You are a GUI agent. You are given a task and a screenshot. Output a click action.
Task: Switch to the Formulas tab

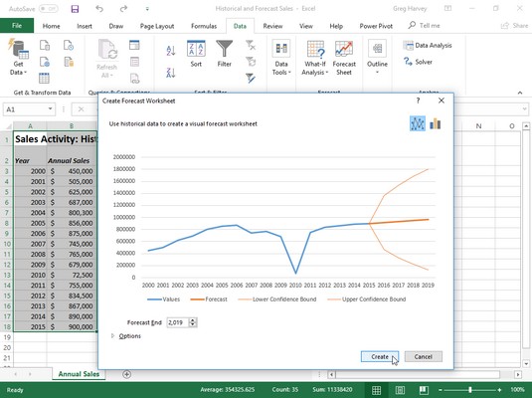(x=204, y=26)
